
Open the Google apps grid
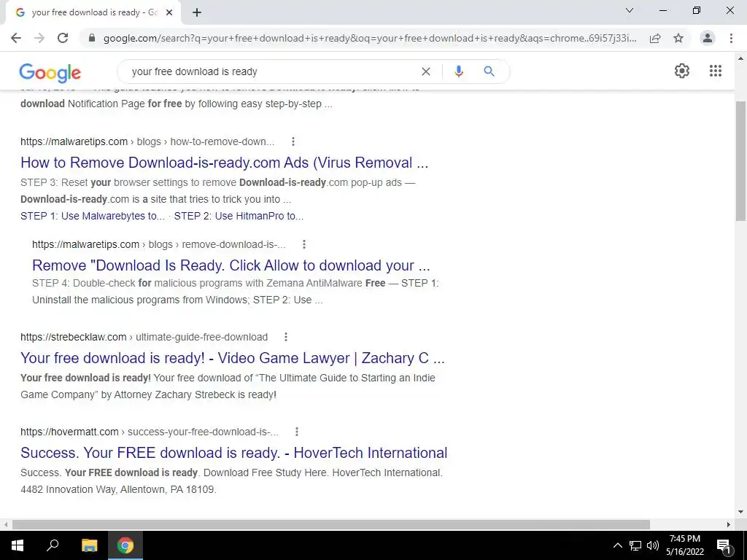[x=715, y=71]
